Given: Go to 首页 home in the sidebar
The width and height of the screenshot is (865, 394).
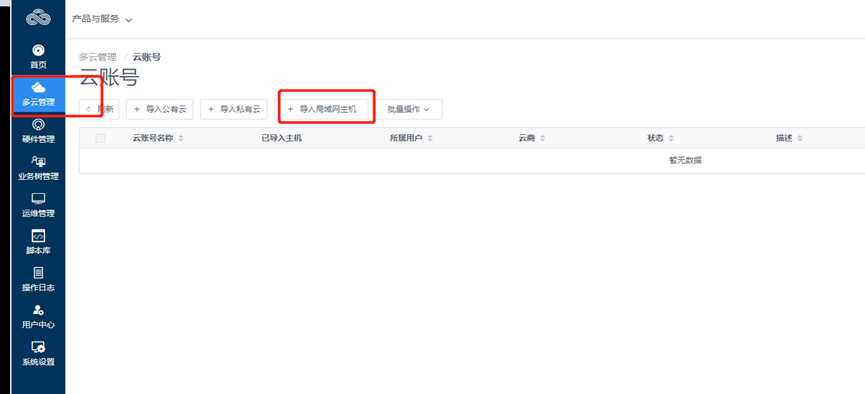Looking at the screenshot, I should point(38,57).
